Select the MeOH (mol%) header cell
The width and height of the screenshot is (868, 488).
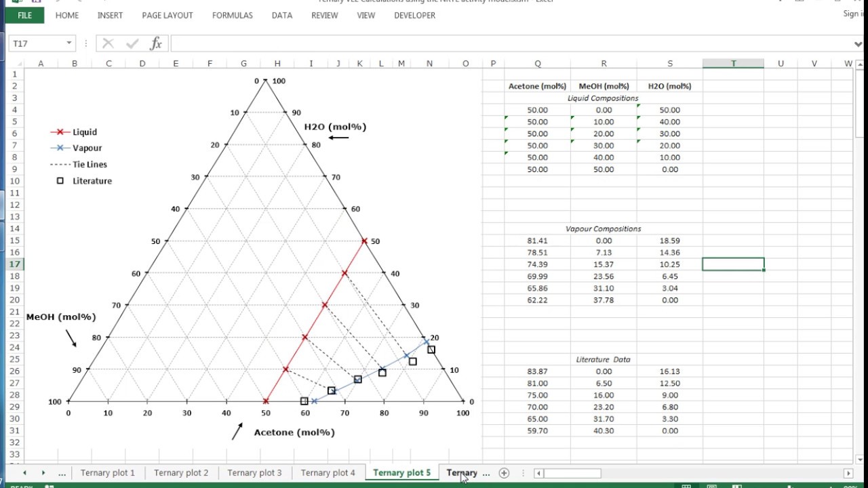604,86
